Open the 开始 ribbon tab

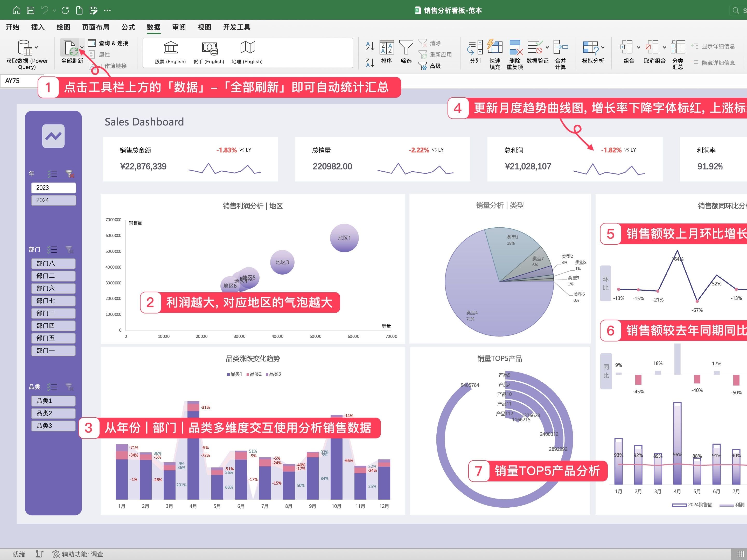pos(12,27)
